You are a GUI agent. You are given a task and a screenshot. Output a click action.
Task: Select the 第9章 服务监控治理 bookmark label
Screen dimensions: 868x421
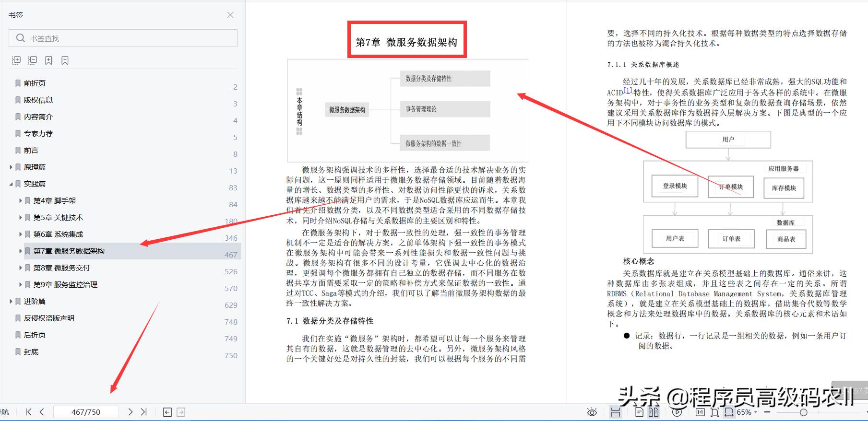click(x=65, y=284)
